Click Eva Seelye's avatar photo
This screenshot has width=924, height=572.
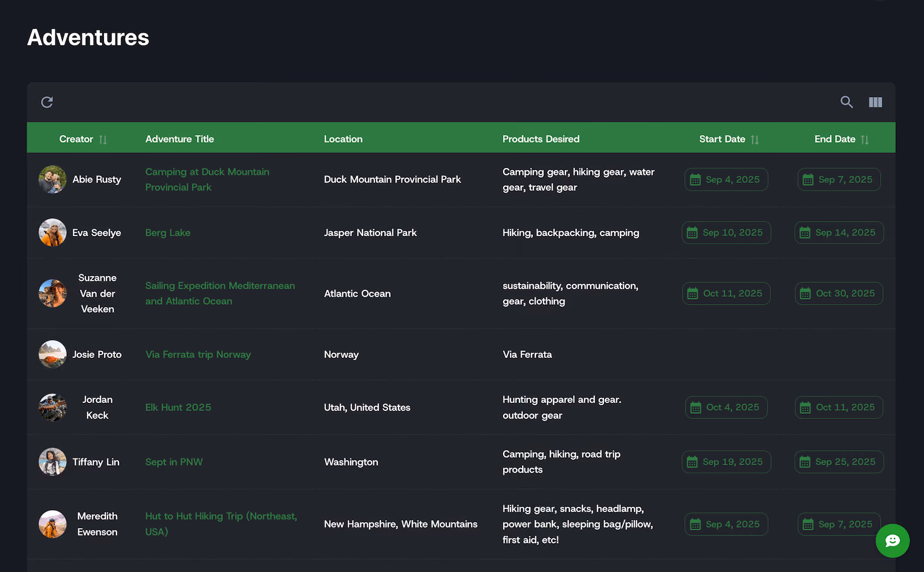[x=53, y=233]
